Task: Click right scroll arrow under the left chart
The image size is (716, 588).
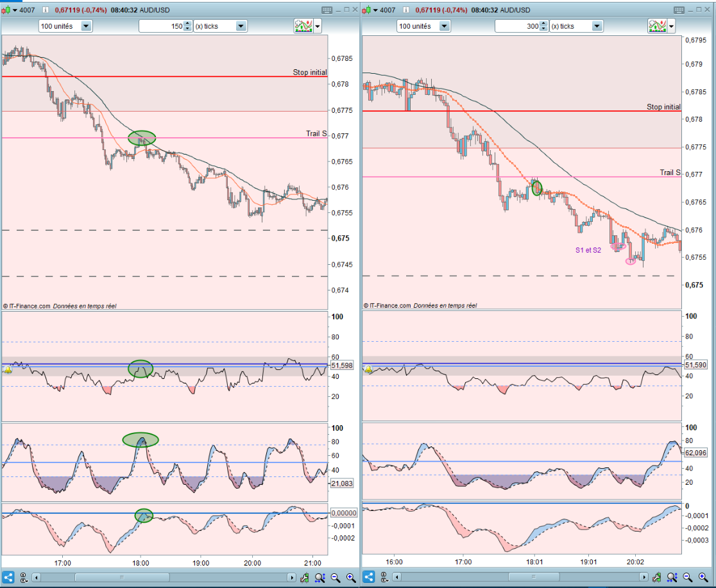Action: [x=291, y=578]
